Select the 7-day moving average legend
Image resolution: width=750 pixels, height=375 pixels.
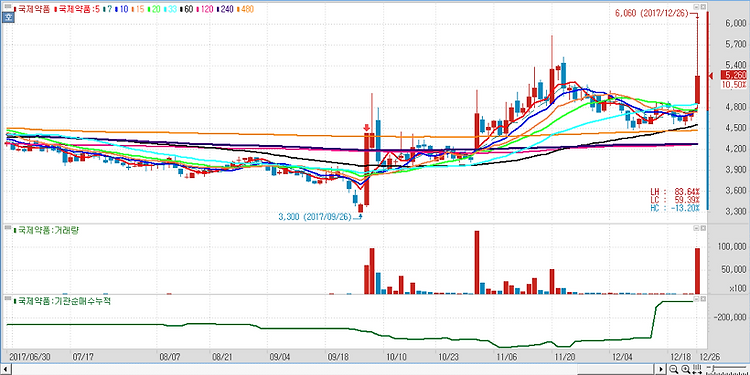click(x=108, y=9)
